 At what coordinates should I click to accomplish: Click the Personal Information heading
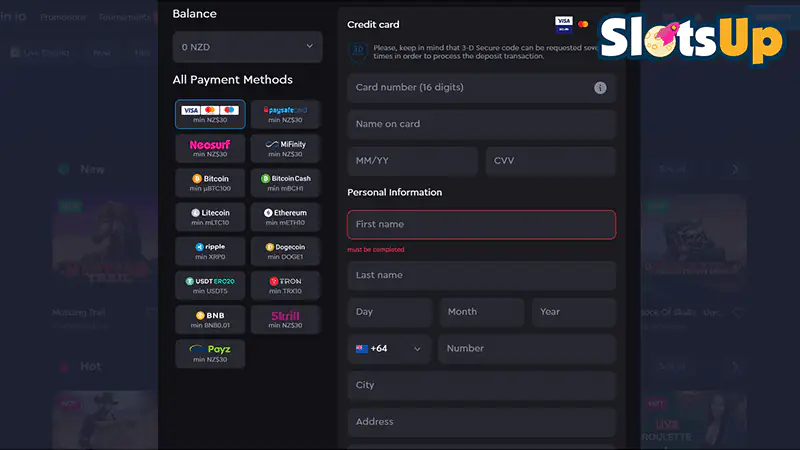pyautogui.click(x=394, y=192)
